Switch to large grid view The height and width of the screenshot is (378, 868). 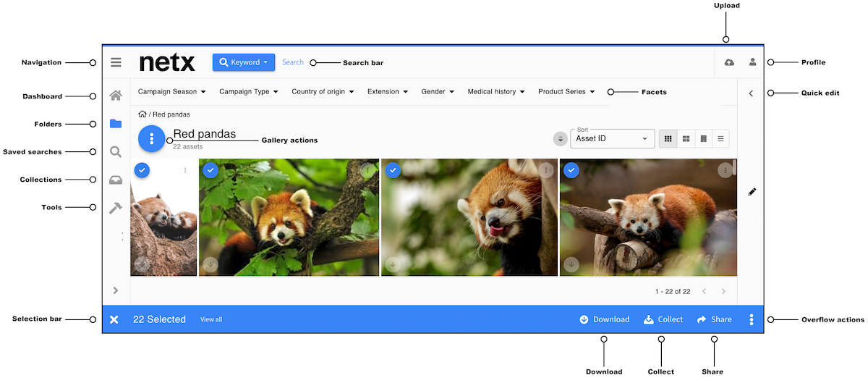coord(686,138)
